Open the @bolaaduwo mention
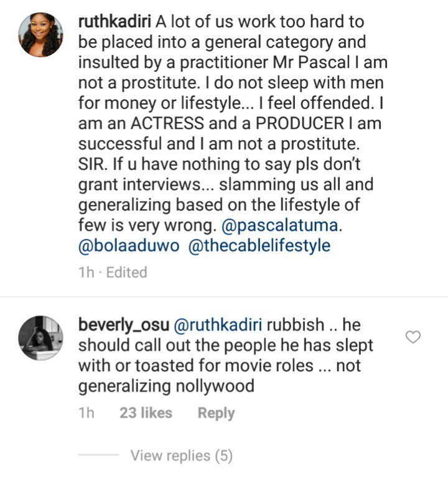Image resolution: width=448 pixels, height=480 pixels. tap(129, 246)
